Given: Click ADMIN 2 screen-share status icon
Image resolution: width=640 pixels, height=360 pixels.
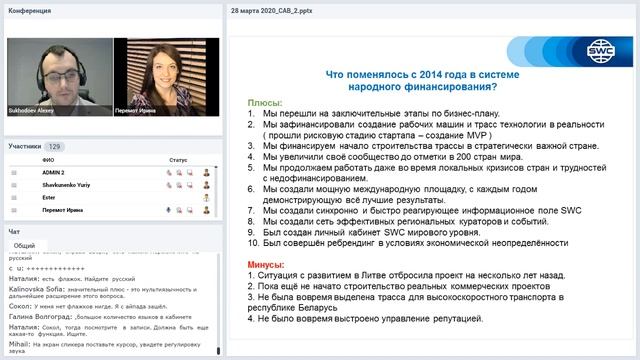Looking at the screenshot, I should coord(190,173).
